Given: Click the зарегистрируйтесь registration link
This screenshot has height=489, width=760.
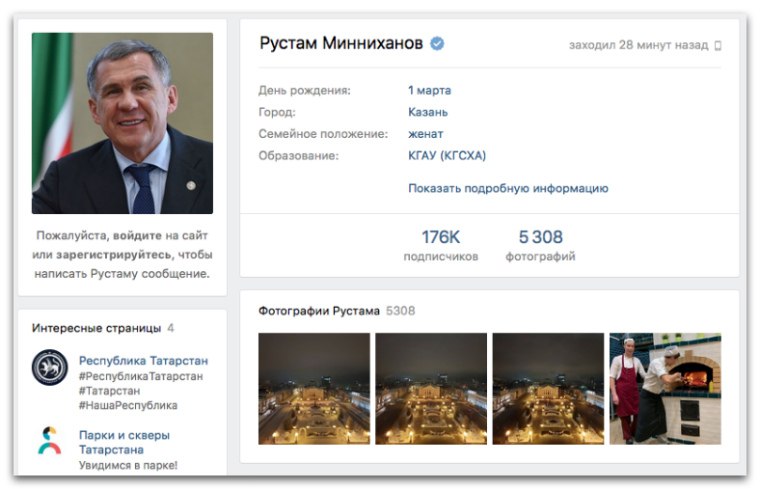Looking at the screenshot, I should 114,254.
